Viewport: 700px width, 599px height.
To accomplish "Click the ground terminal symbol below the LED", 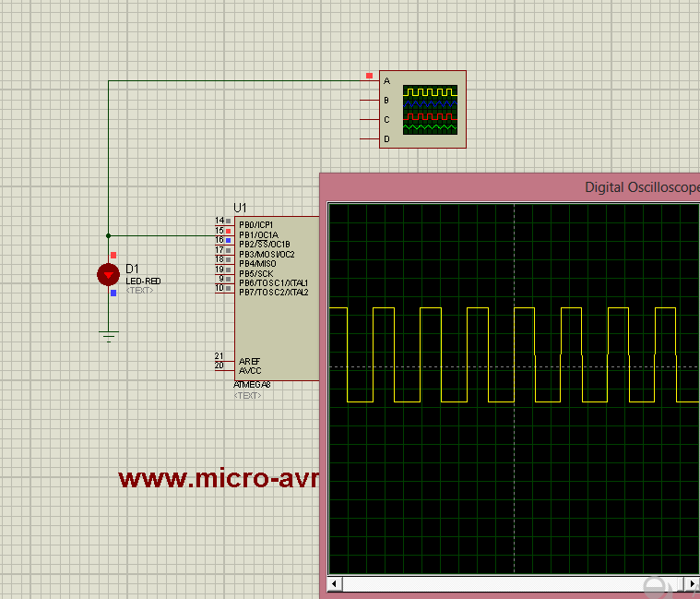I will point(109,336).
